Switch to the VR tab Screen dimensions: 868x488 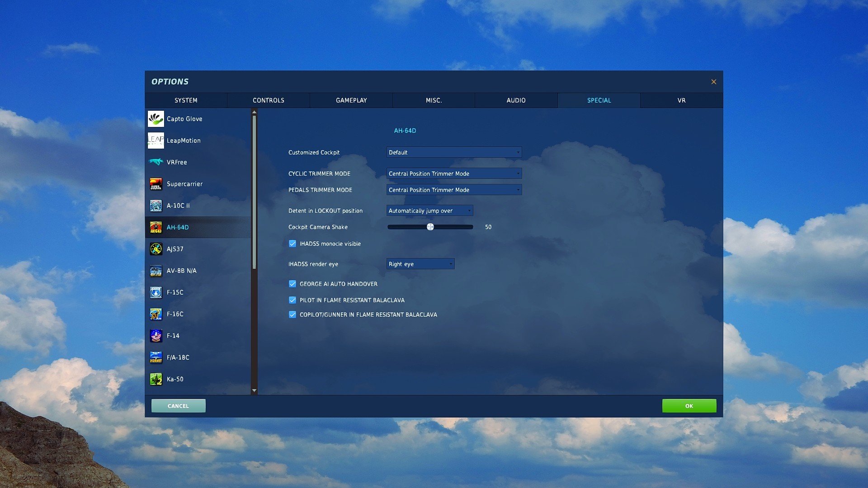click(x=682, y=100)
